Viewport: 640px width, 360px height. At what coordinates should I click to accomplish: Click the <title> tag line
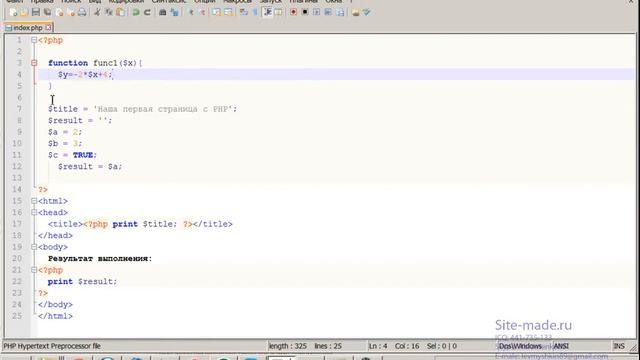click(140, 224)
